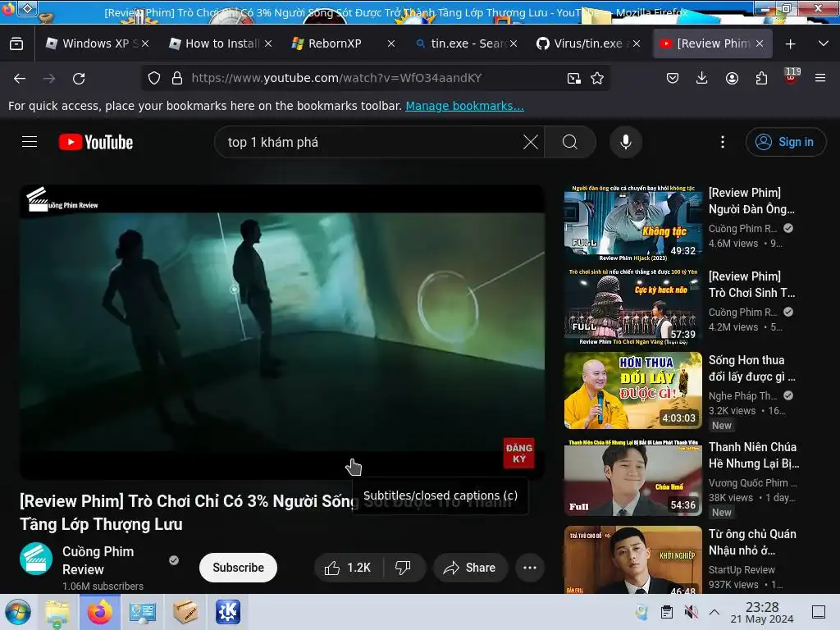Open a new tab with plus

(x=790, y=44)
